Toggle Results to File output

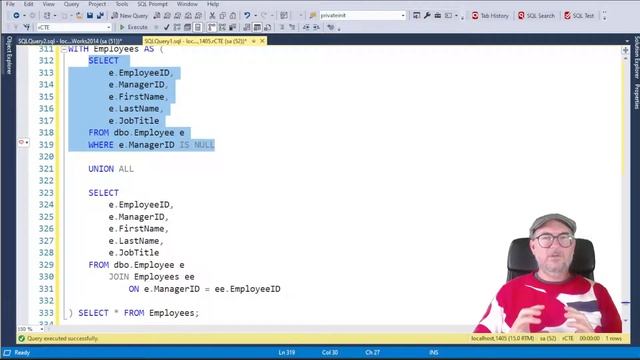click(x=267, y=27)
